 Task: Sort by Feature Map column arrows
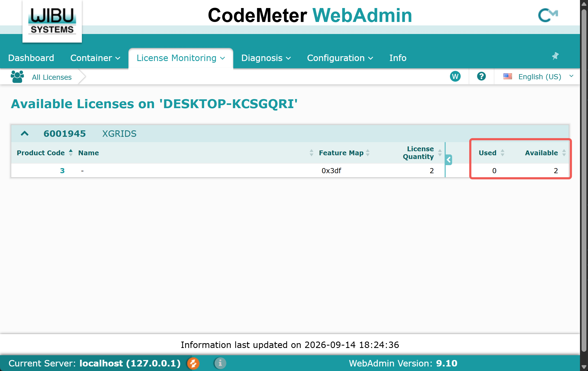pyautogui.click(x=368, y=153)
